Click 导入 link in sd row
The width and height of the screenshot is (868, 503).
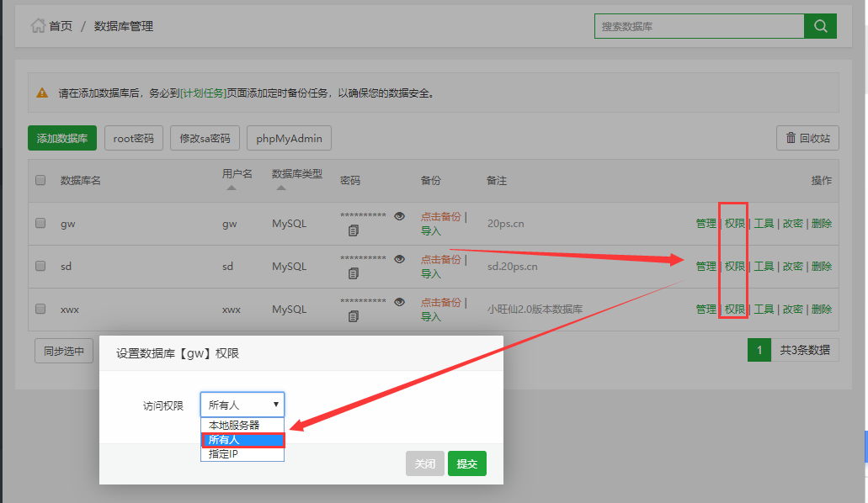coord(431,273)
